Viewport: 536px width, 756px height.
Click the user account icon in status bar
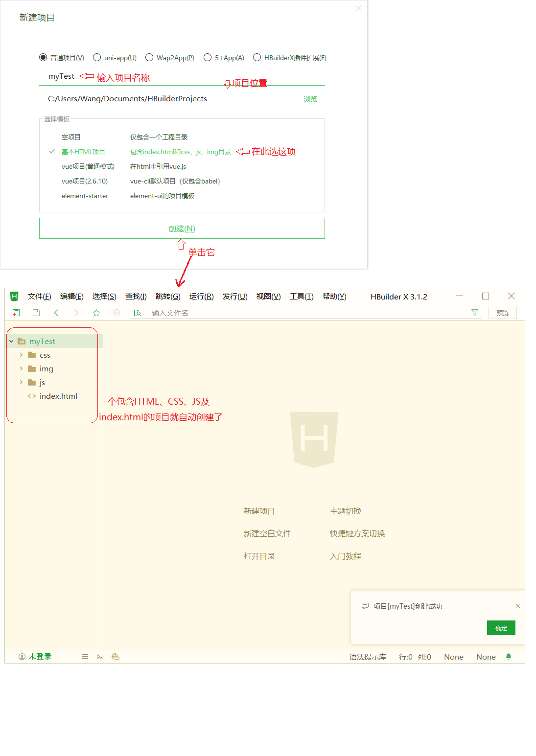pos(22,657)
